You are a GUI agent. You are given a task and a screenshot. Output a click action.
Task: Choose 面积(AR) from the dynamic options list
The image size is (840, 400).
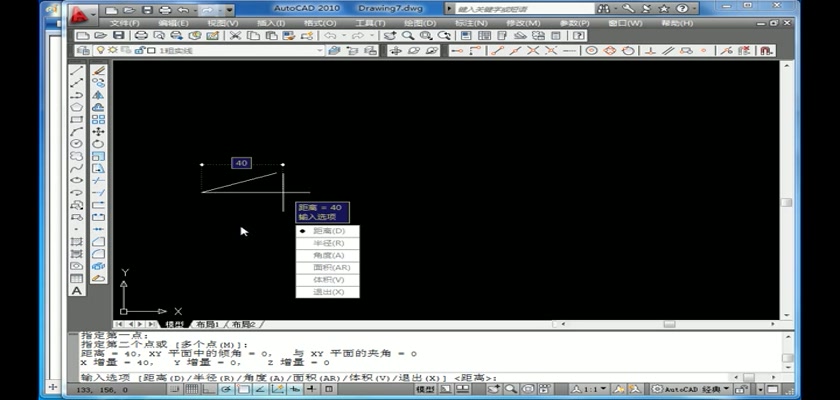tap(328, 268)
